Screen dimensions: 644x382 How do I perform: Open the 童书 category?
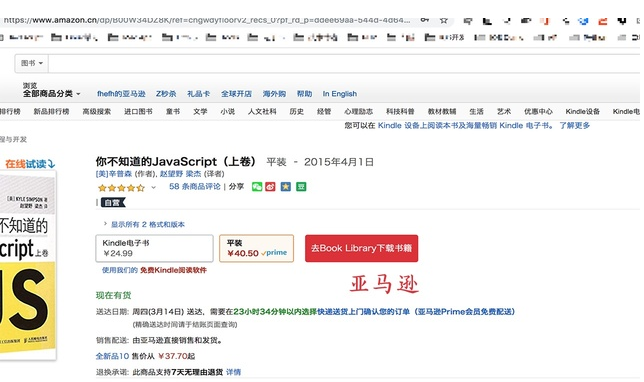point(173,111)
